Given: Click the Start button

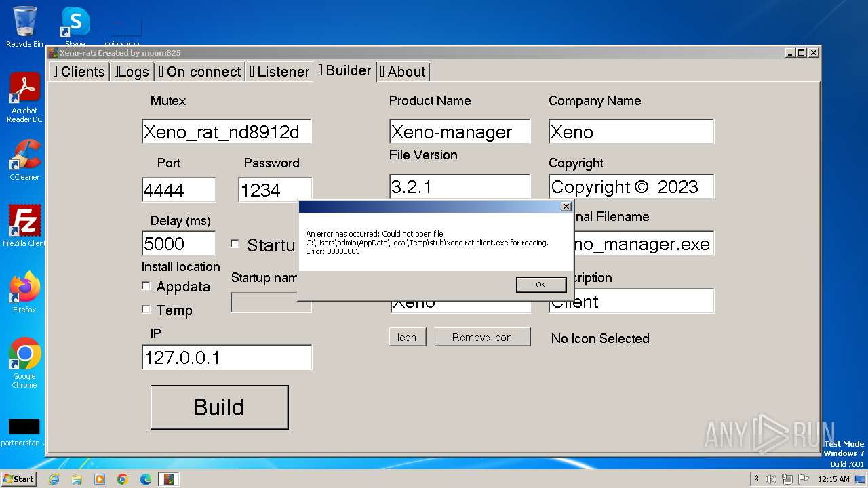Looking at the screenshot, I should [19, 479].
